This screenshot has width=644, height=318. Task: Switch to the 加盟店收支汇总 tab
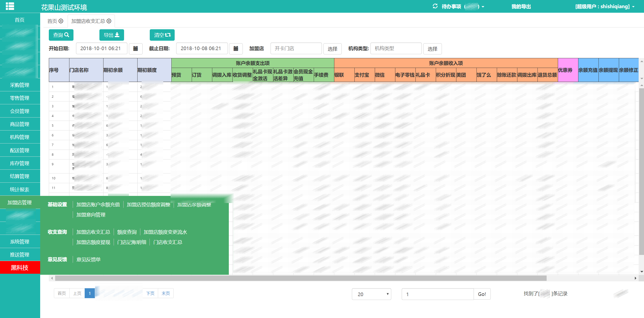pyautogui.click(x=88, y=21)
